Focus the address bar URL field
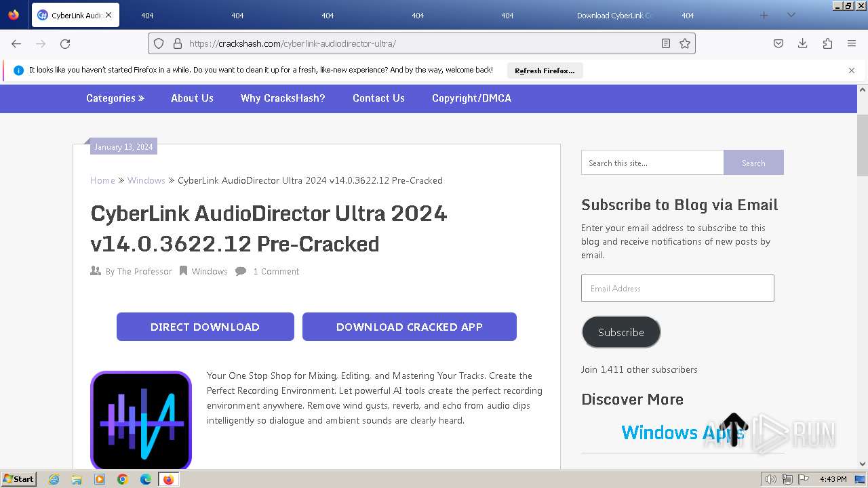 (420, 43)
